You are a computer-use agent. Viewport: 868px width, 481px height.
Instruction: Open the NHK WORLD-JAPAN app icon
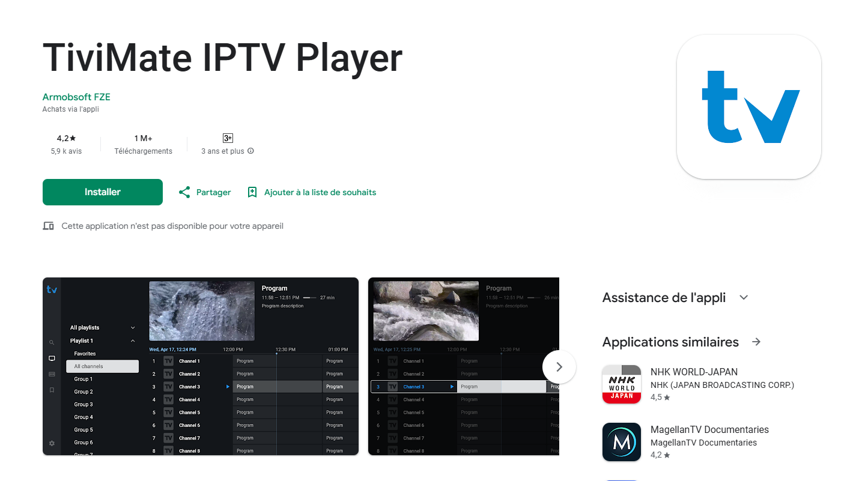(622, 384)
